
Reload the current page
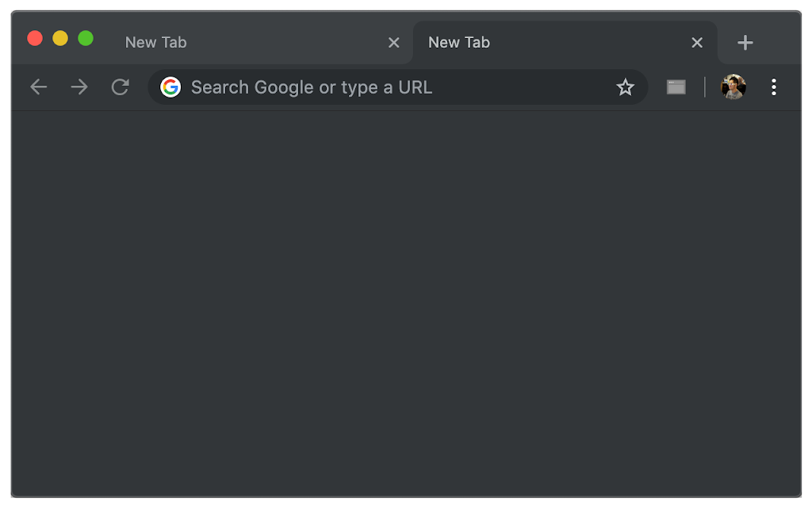120,87
